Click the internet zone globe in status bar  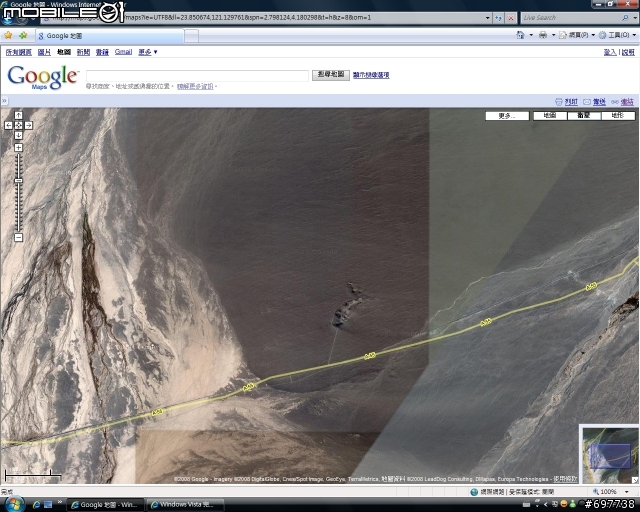tap(474, 492)
